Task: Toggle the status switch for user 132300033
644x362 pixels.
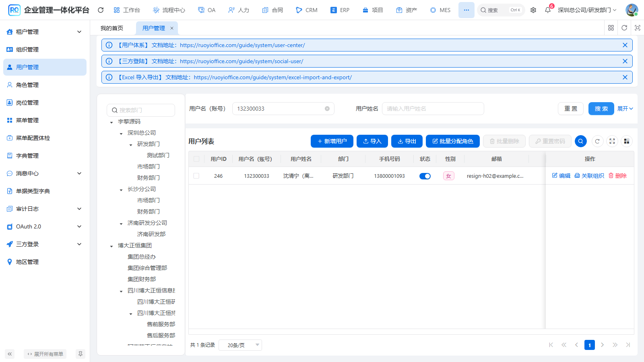Action: 425,176
